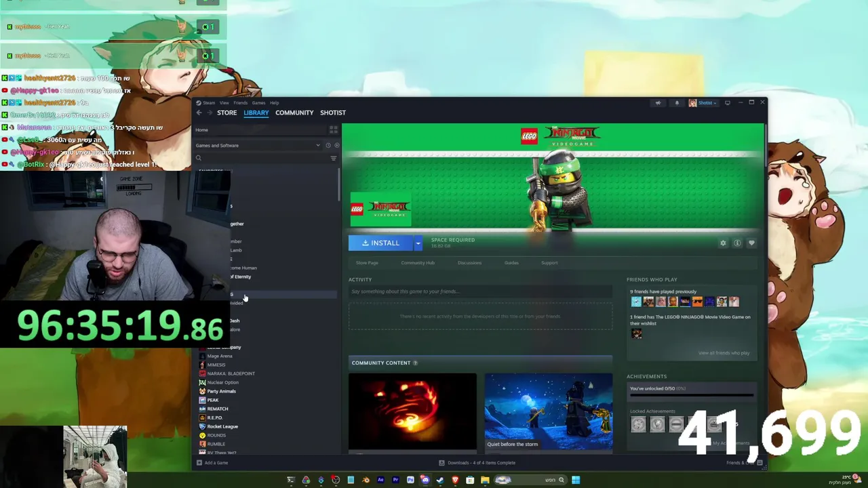Click the wishlist friend avatar

tap(636, 333)
